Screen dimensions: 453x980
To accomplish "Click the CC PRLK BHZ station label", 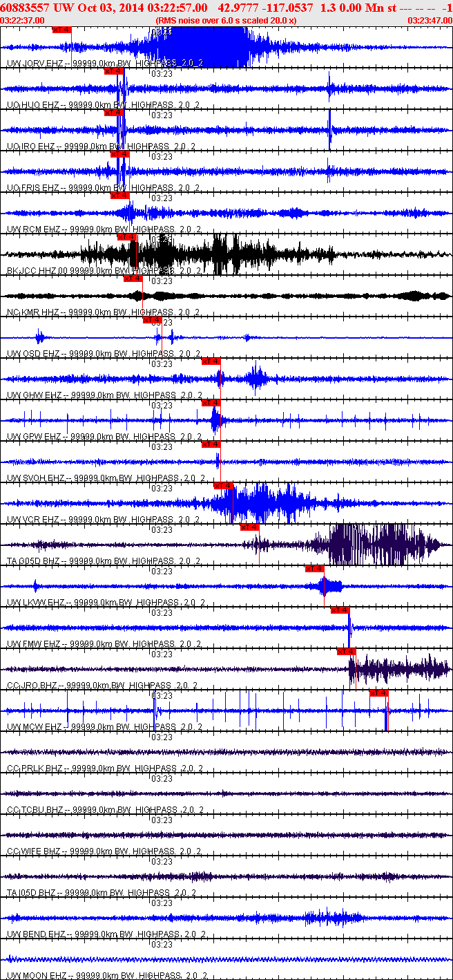I will point(34,768).
